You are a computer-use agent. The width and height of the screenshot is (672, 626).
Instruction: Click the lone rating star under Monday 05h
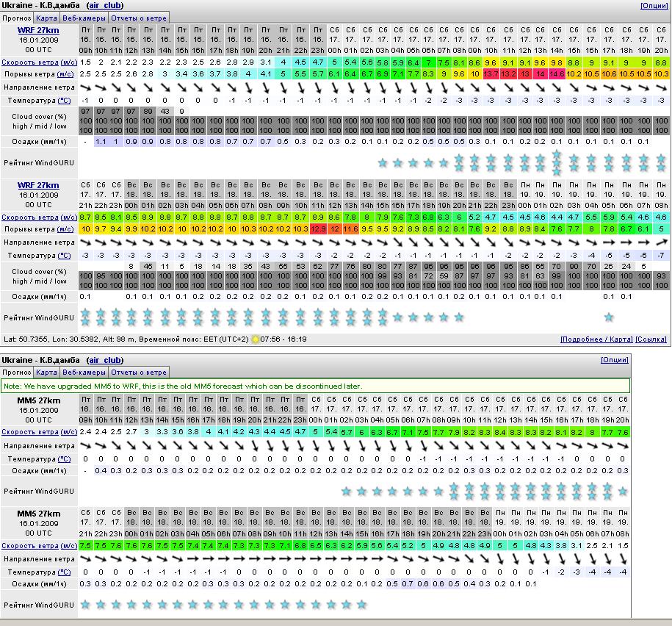608,317
